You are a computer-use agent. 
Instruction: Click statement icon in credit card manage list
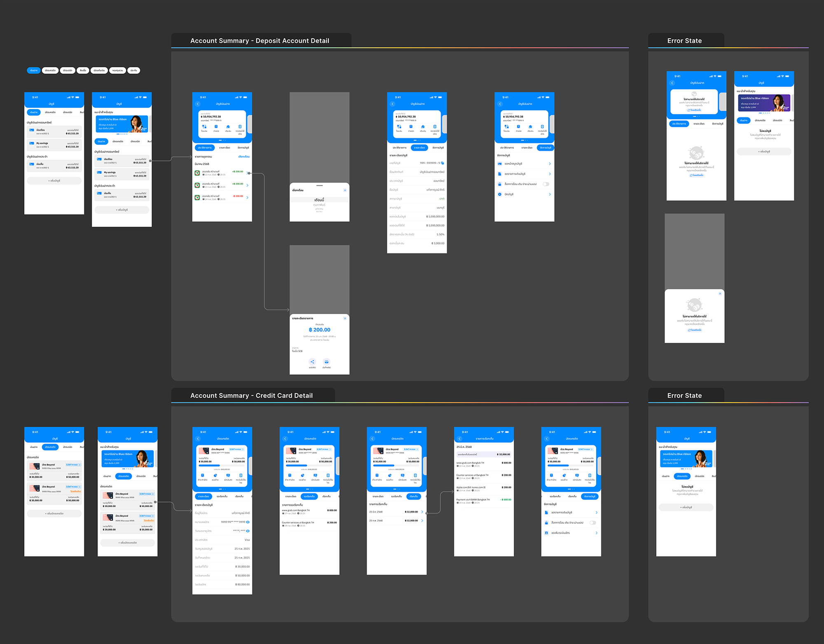coord(546,513)
